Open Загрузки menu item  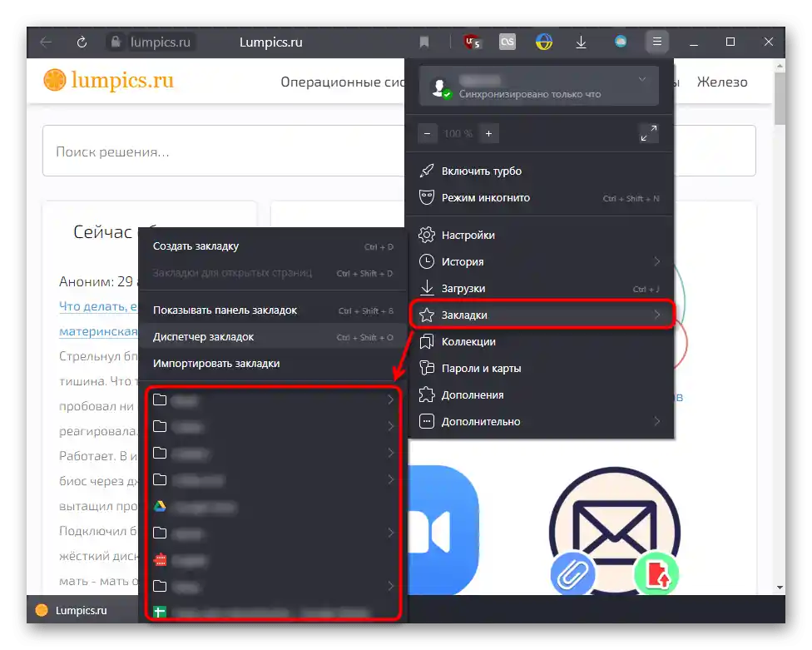pyautogui.click(x=539, y=289)
